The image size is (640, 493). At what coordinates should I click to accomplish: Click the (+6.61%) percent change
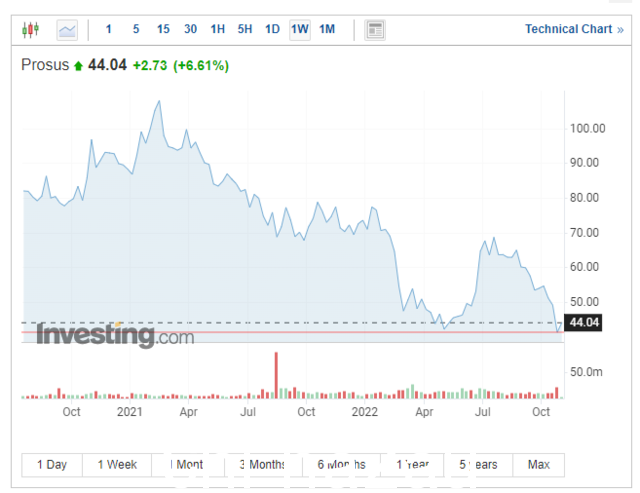pos(201,66)
